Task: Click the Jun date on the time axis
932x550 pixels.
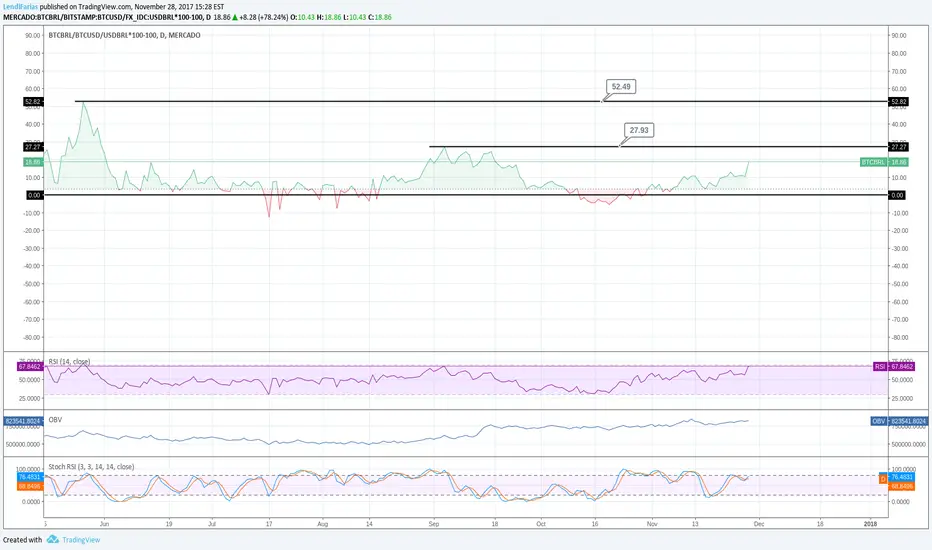Action: (105, 524)
